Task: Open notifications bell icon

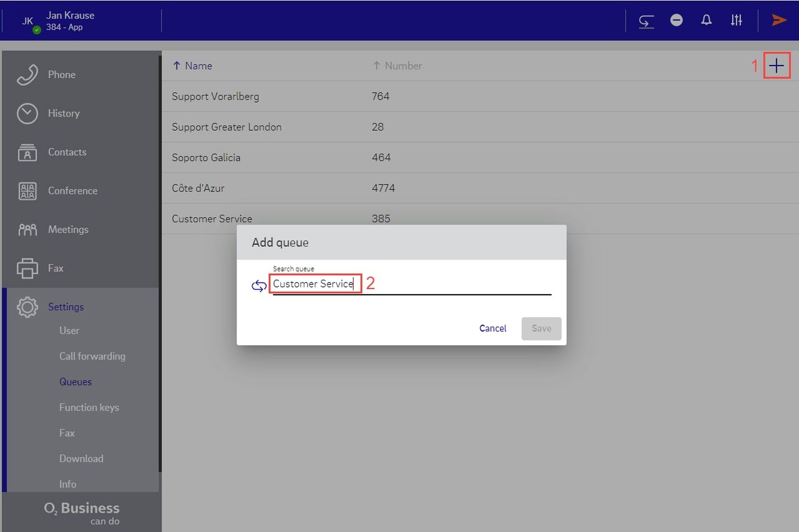Action: (x=706, y=20)
